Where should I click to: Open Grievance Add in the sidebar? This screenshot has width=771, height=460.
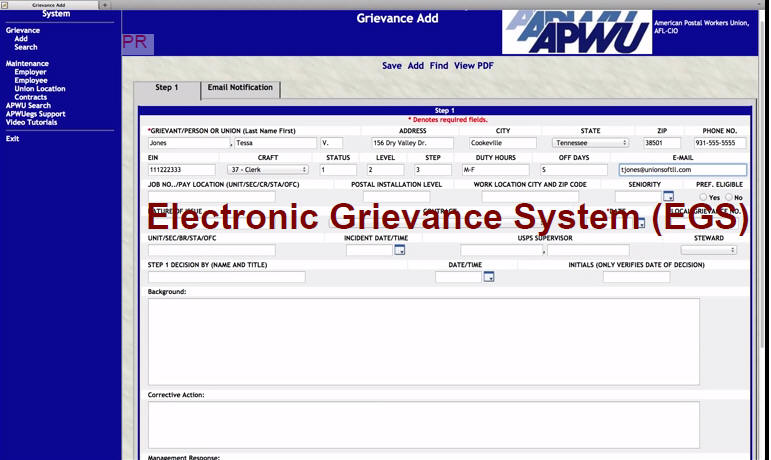pos(21,39)
